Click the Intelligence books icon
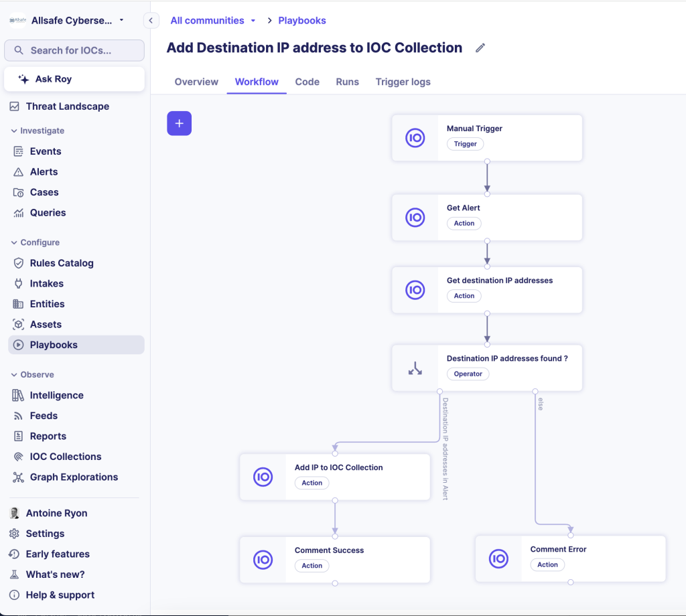This screenshot has width=686, height=616. coord(18,395)
